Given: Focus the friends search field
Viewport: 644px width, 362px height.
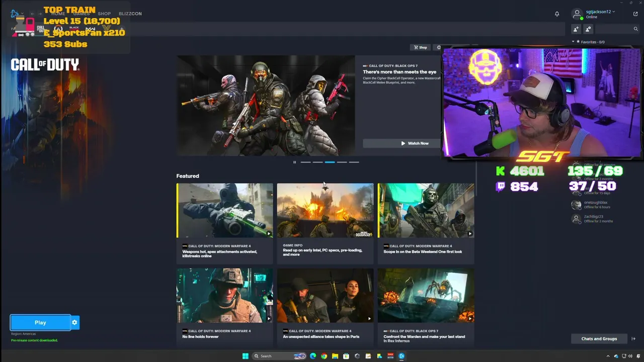Looking at the screenshot, I should [617, 29].
